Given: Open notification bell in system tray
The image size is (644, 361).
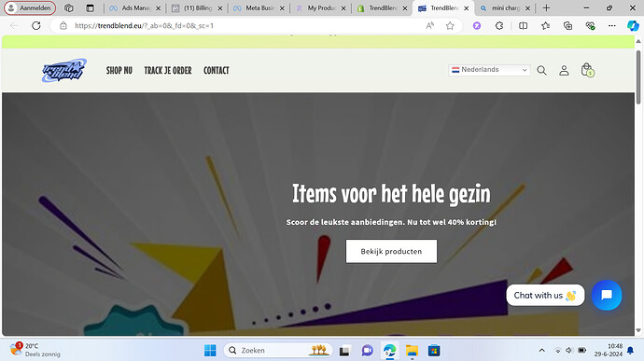Looking at the screenshot, I should click(x=630, y=351).
